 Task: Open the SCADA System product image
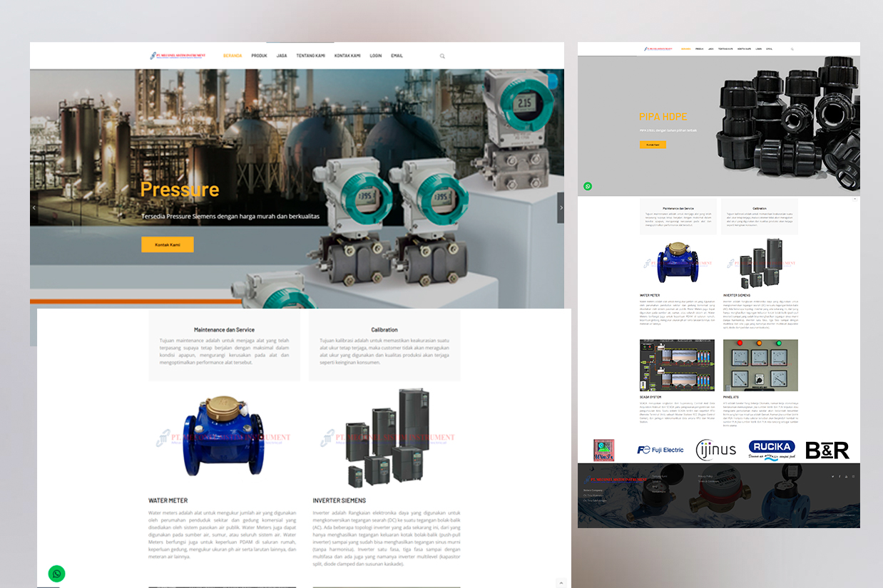pos(677,365)
